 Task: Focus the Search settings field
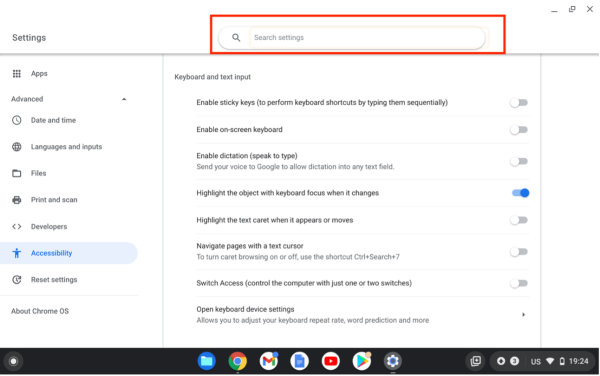pyautogui.click(x=367, y=37)
